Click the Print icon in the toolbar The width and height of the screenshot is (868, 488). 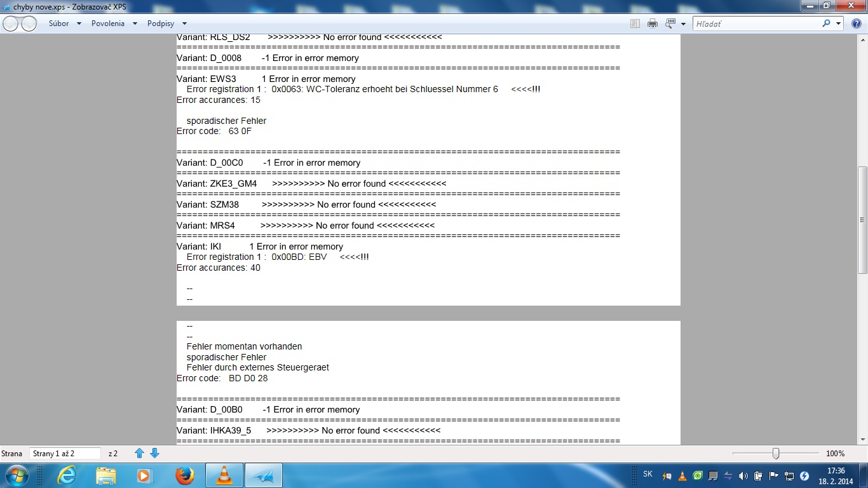click(x=652, y=24)
